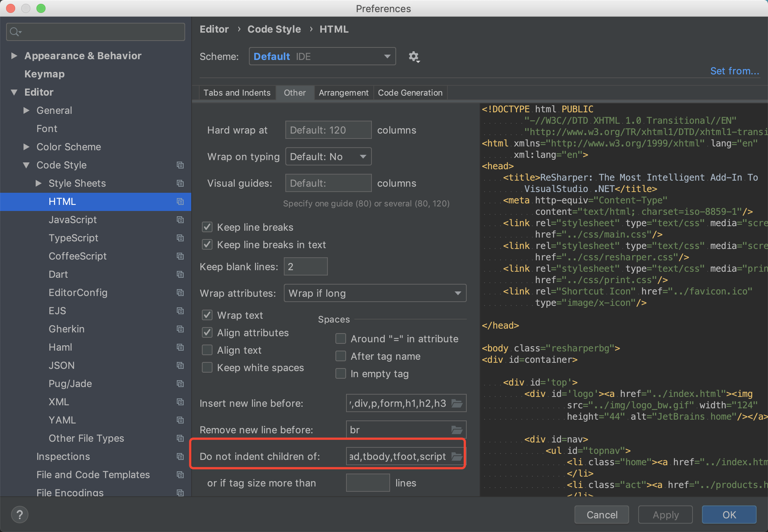The height and width of the screenshot is (532, 768).
Task: Expand the Appearance & Behavior section
Action: tap(14, 56)
